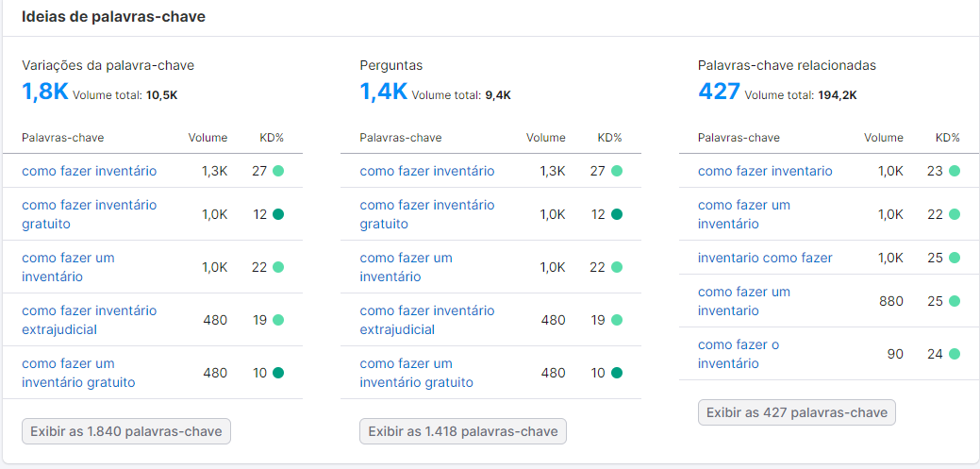Click the KD dot for 'inventario como fazer'
This screenshot has width=980, height=469.
click(x=955, y=258)
